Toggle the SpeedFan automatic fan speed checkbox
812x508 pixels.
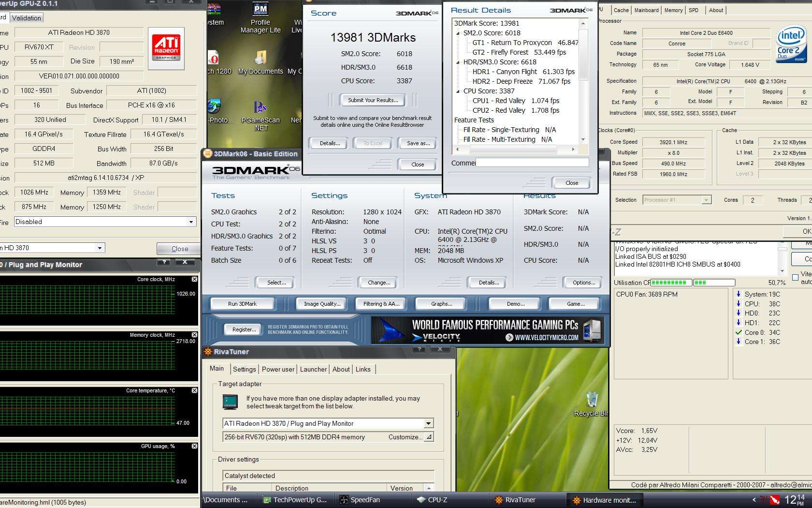(x=796, y=277)
